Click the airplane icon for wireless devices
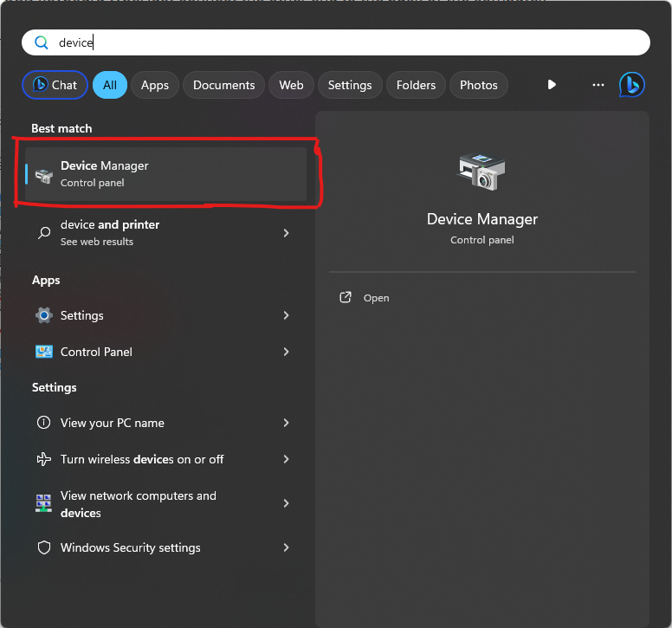 (43, 460)
